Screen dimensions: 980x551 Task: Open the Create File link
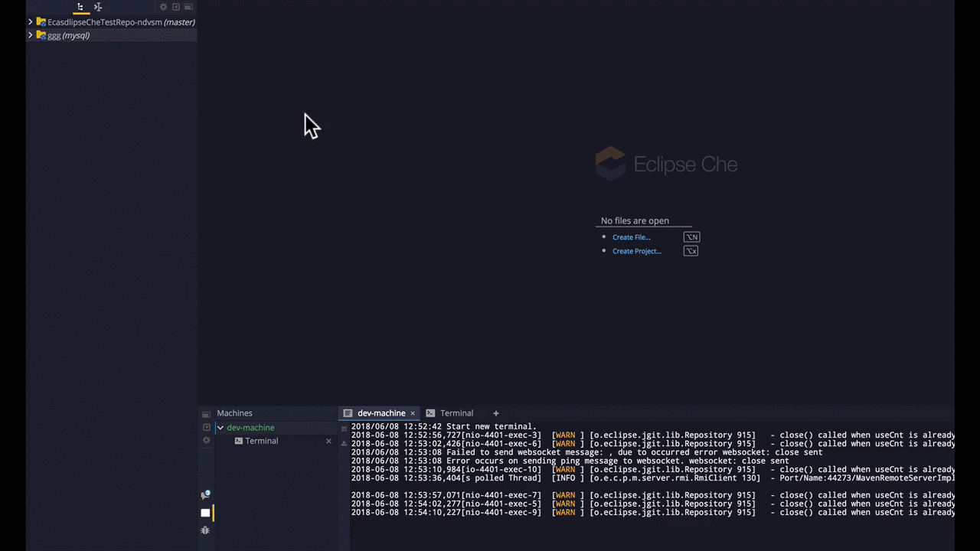tap(631, 237)
